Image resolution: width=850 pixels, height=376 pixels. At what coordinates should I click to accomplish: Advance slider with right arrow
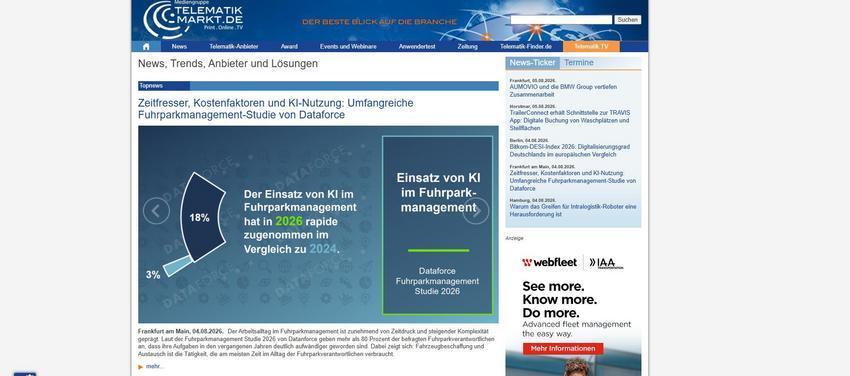(x=476, y=211)
